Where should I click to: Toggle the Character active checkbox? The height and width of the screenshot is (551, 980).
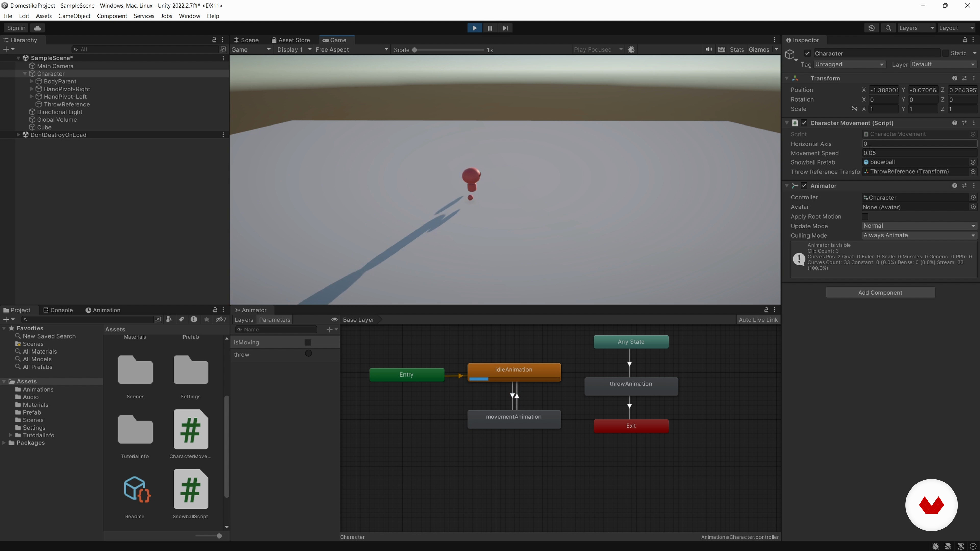[807, 53]
